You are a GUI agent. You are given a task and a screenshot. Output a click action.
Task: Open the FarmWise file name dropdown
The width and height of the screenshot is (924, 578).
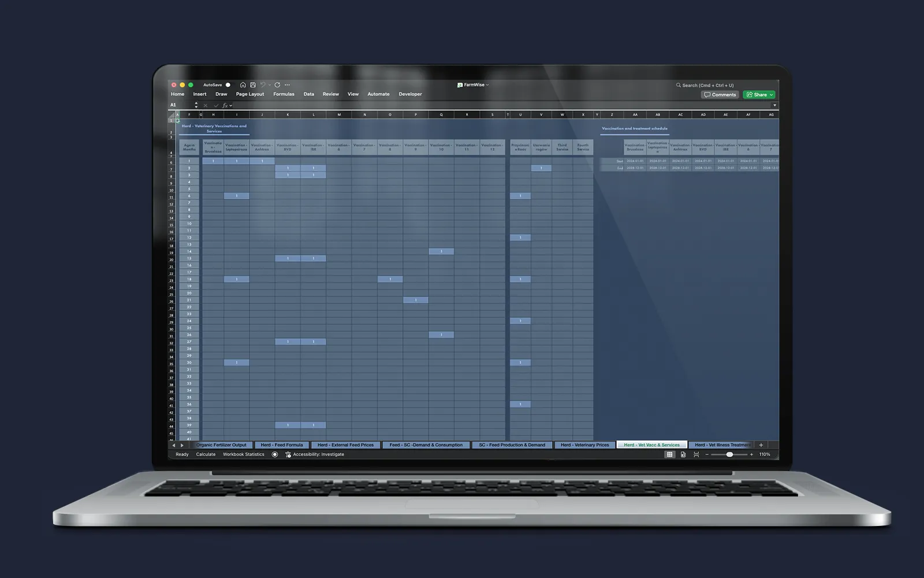coord(487,85)
